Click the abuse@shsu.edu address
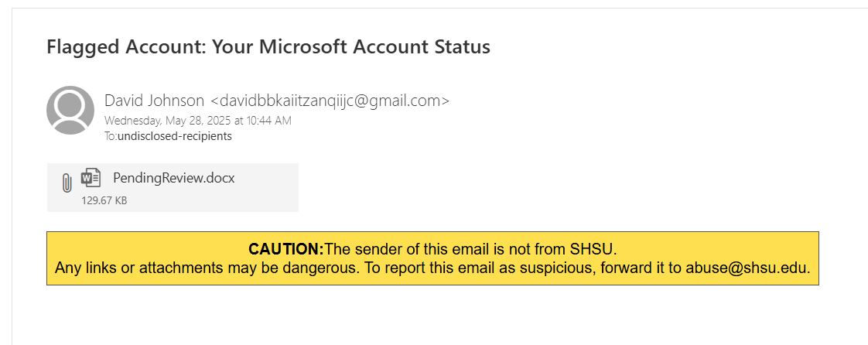This screenshot has width=868, height=345. 747,268
